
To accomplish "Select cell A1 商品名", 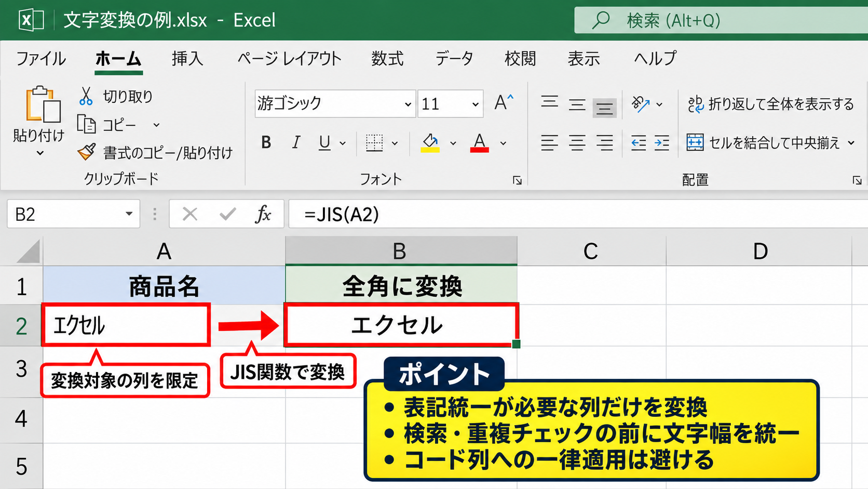I will click(x=164, y=285).
